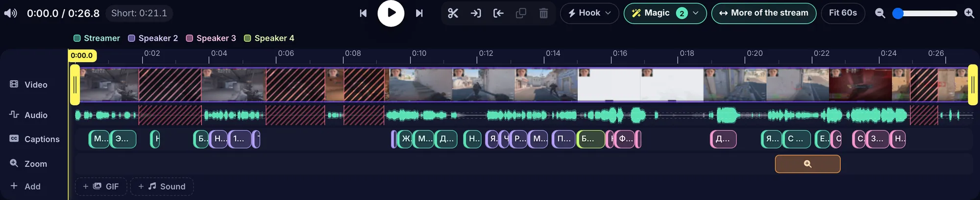The width and height of the screenshot is (980, 200).
Task: Select the green caption chip 'С ...'
Action: [x=796, y=139]
